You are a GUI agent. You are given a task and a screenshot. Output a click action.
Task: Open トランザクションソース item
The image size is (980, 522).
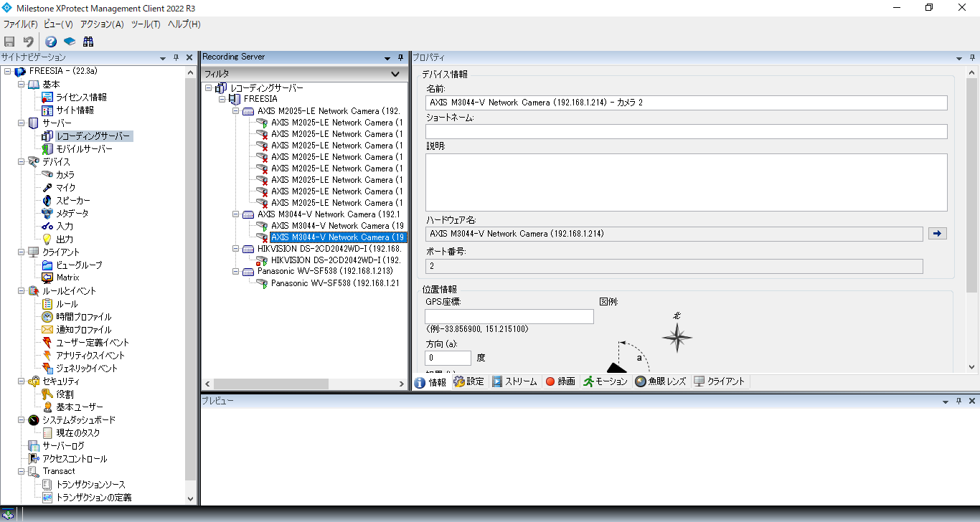coord(90,485)
